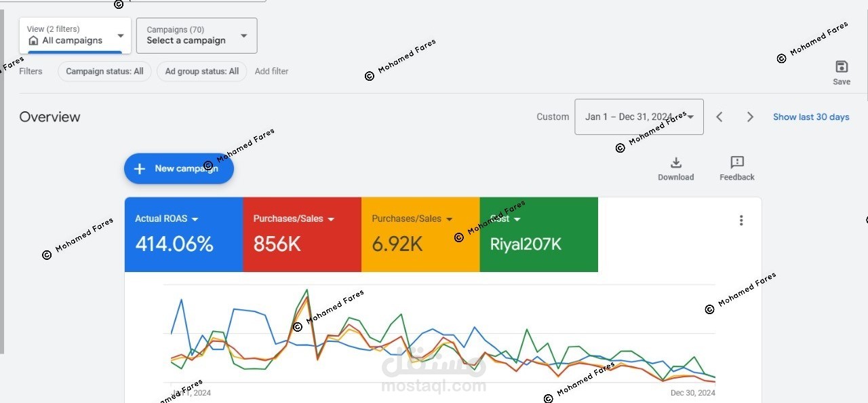868x403 pixels.
Task: Click the Download arrow icon
Action: (675, 163)
